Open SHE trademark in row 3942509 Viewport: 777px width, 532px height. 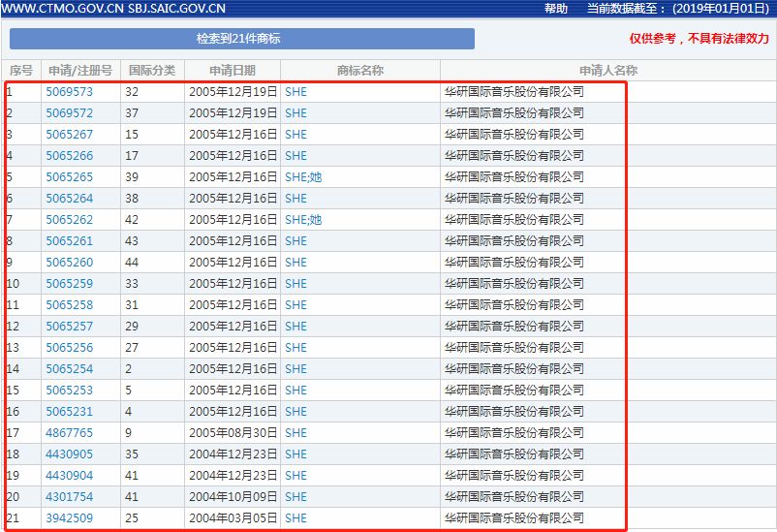(x=295, y=518)
